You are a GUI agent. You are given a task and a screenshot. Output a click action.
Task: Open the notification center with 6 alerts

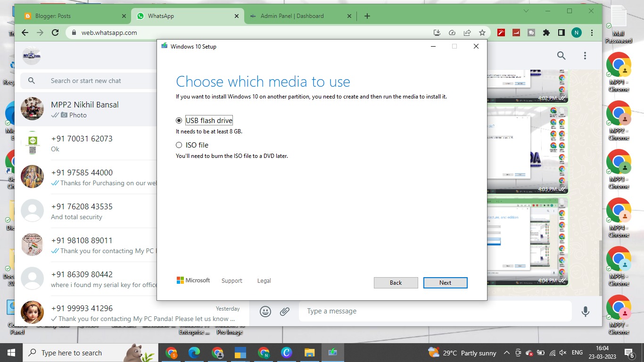tap(629, 353)
